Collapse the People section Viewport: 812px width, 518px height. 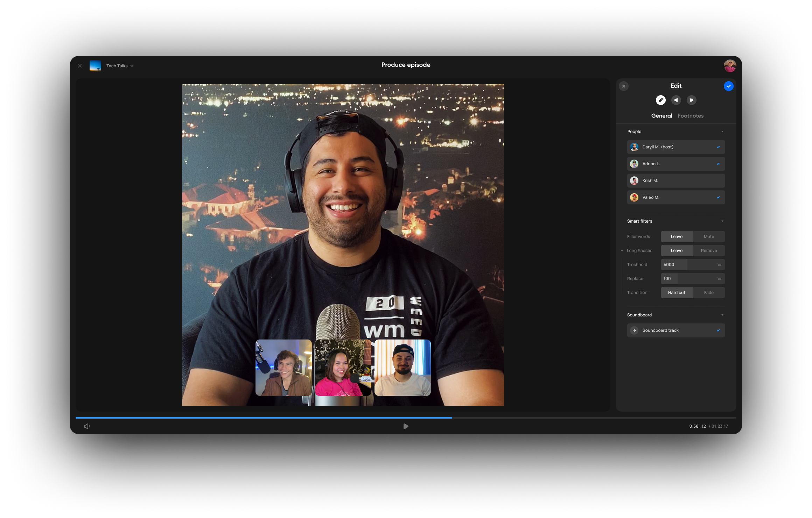point(722,132)
